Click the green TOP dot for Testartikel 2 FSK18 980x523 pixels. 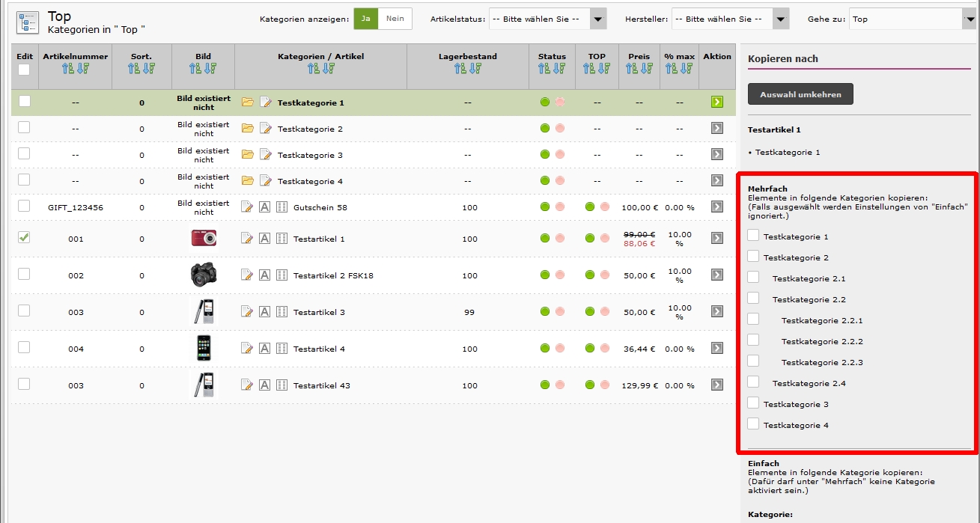coord(590,275)
